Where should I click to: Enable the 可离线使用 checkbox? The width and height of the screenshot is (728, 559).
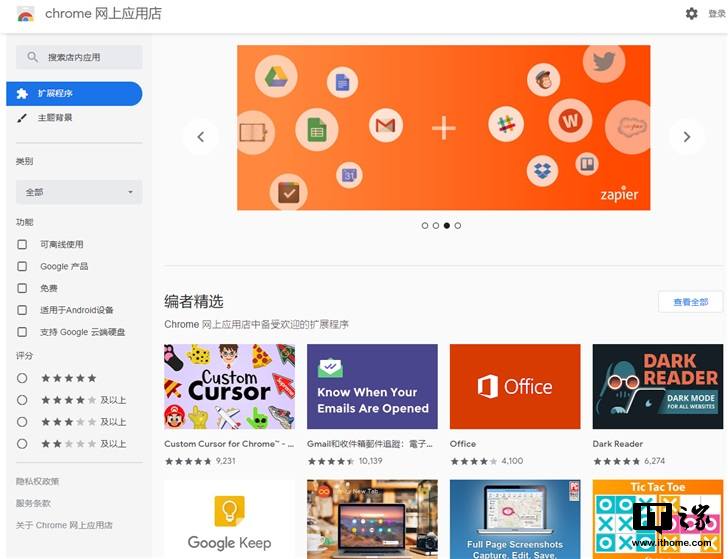point(22,244)
